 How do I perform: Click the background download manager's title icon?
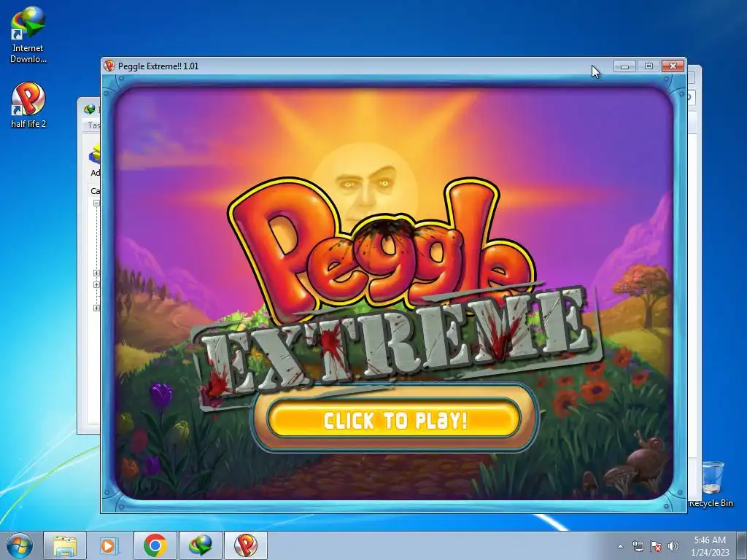[90, 109]
